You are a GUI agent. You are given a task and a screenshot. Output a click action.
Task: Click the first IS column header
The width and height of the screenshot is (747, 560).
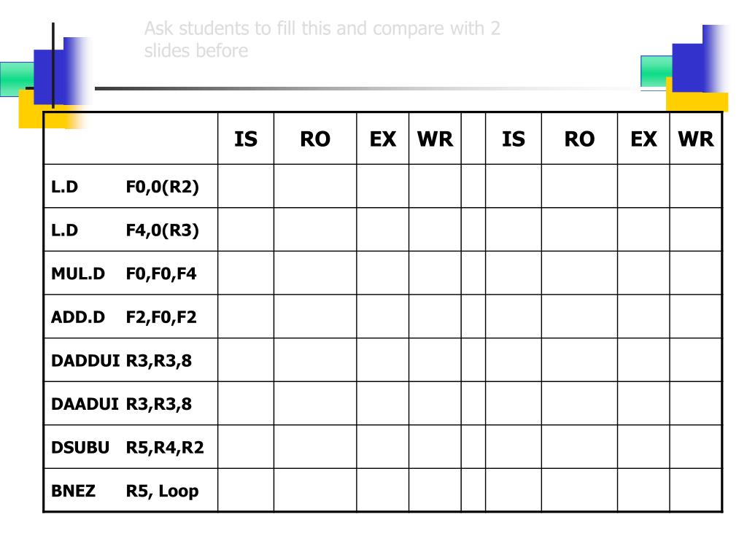click(246, 139)
